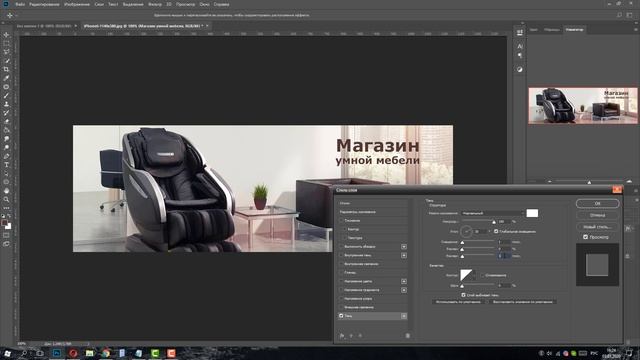Open Move tool preset dropdown in options bar
Screen dimensions: 640x360
click(16, 15)
